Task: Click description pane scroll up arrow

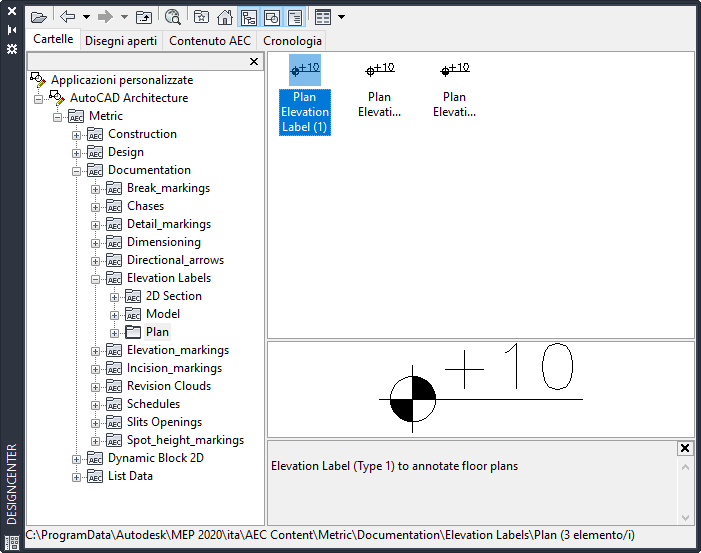Action: 685,468
